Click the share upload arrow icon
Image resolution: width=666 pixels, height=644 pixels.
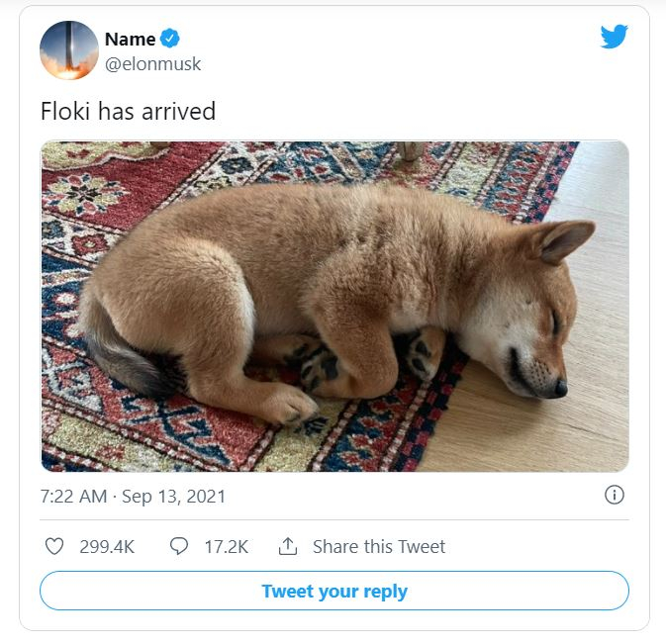click(x=288, y=546)
